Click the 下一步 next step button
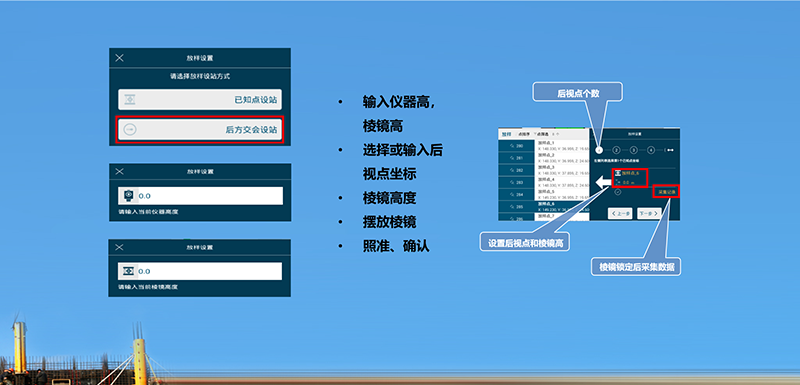Image resolution: width=800 pixels, height=385 pixels. 649,213
